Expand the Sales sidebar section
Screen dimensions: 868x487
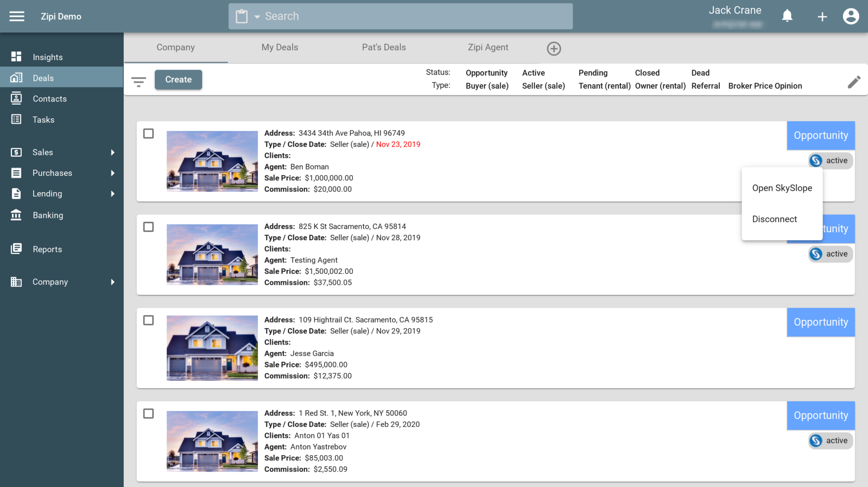(42, 152)
